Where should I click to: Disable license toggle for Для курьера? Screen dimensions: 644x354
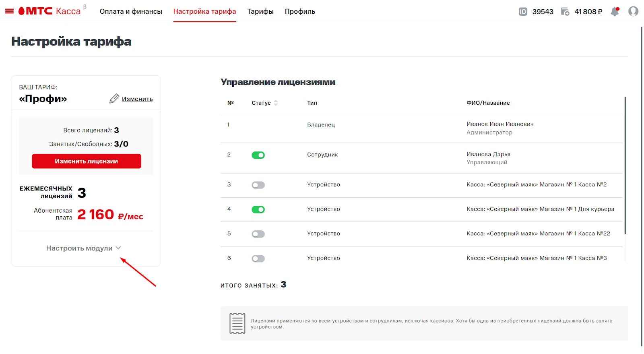click(x=258, y=209)
